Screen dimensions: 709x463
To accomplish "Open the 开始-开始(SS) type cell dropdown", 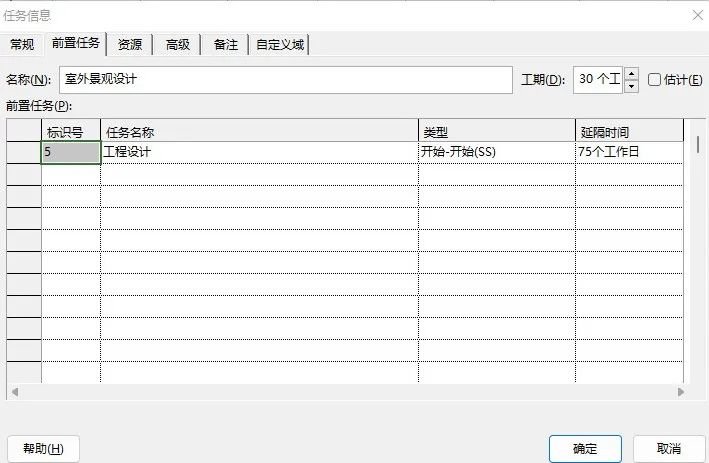I will [x=496, y=152].
